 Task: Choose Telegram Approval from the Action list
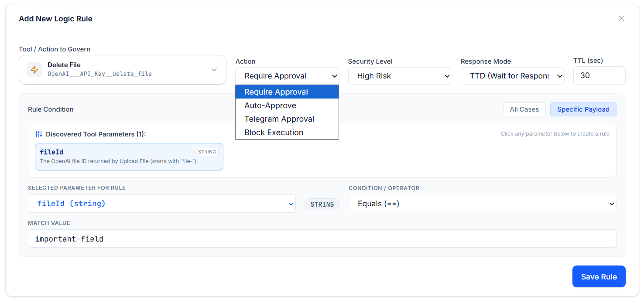(287, 119)
